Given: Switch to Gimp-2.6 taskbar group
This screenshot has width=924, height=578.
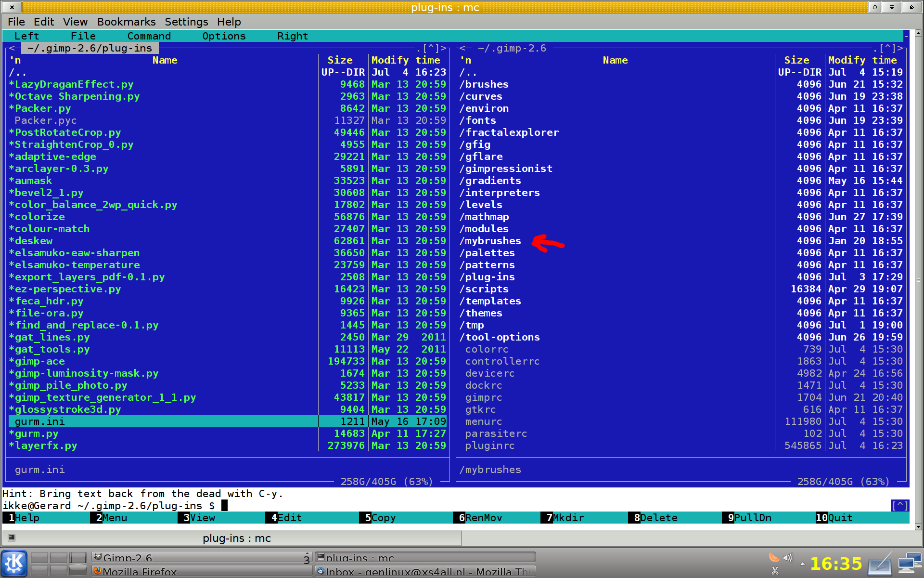Looking at the screenshot, I should click(202, 557).
